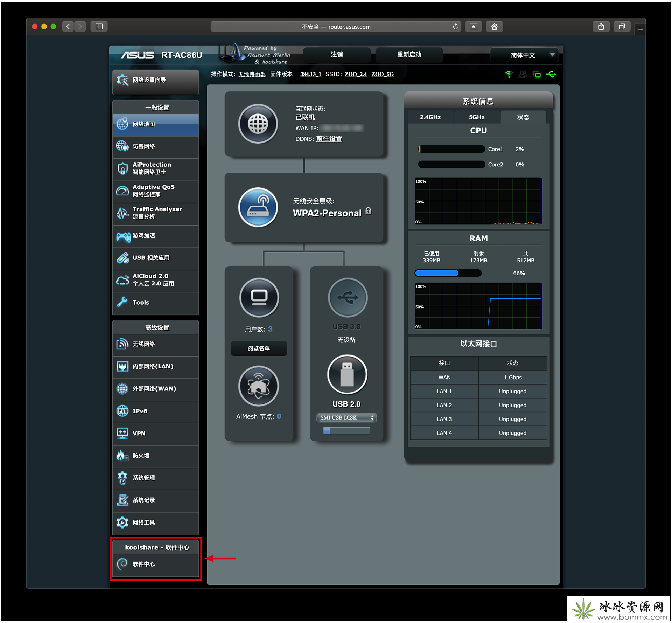Click the USB 3.0 port icon
This screenshot has width=672, height=623.
pyautogui.click(x=348, y=297)
